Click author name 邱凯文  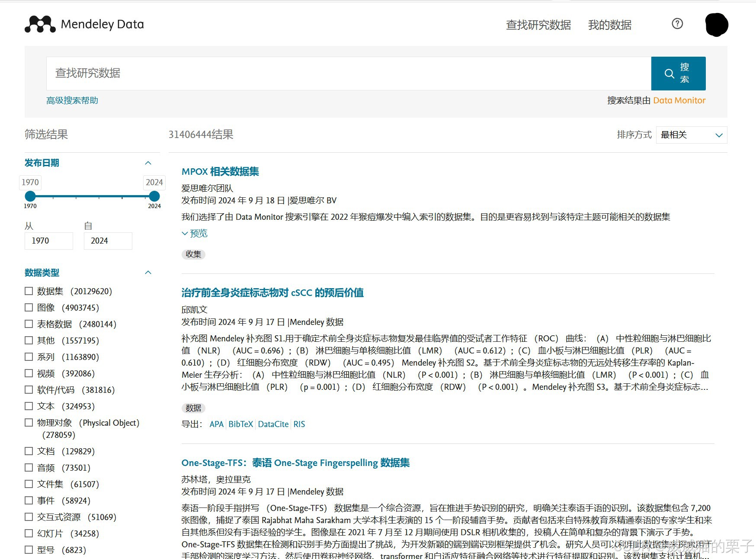point(194,310)
